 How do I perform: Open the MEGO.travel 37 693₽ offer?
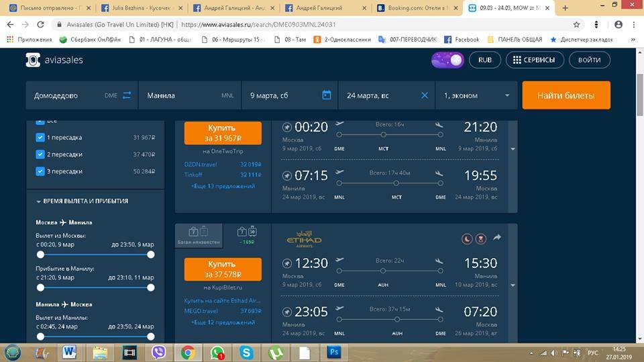[223, 311]
